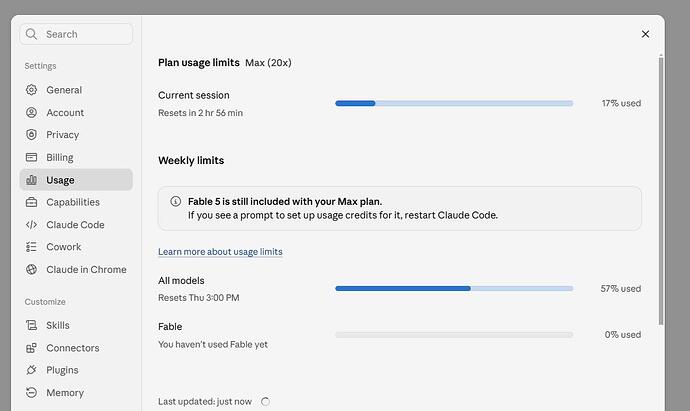Open Claude in Chrome globe icon
This screenshot has height=411, width=690.
tap(31, 269)
